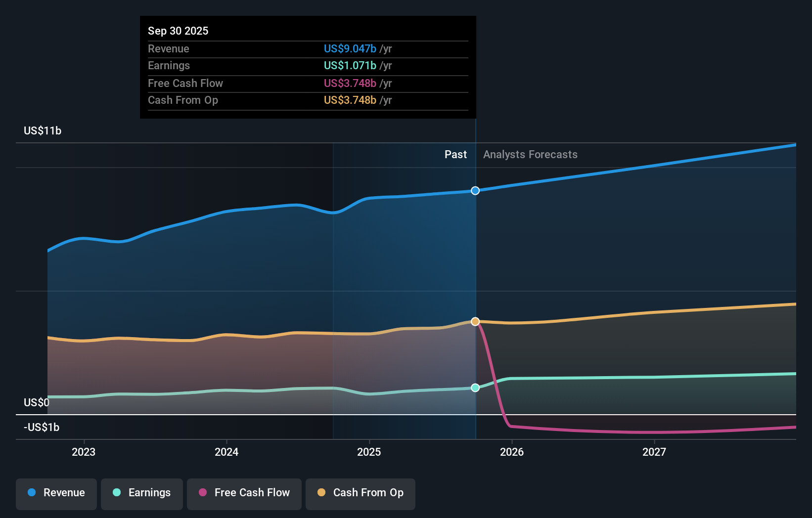The height and width of the screenshot is (518, 812).
Task: Collapse the Cash From Op legend entry
Action: tap(360, 493)
